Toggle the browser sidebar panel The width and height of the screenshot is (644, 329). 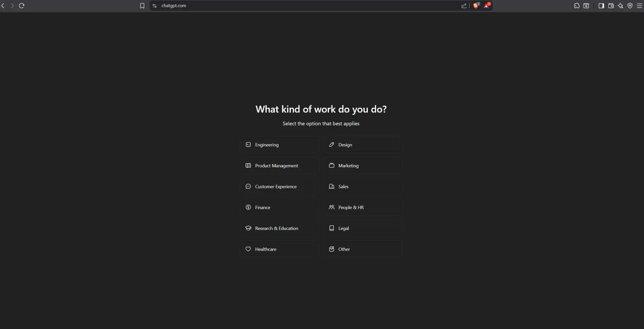(601, 6)
